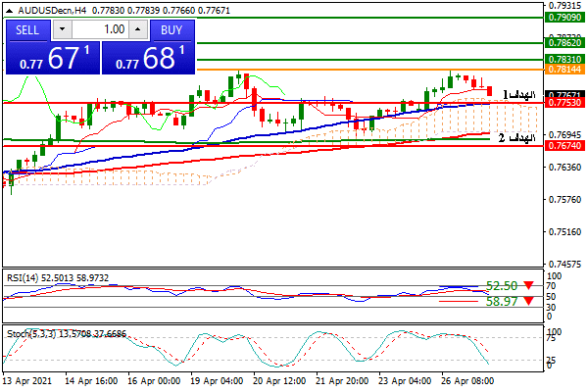The height and width of the screenshot is (392, 588).
Task: Click red down arrow beside 52.50
Action: [529, 285]
